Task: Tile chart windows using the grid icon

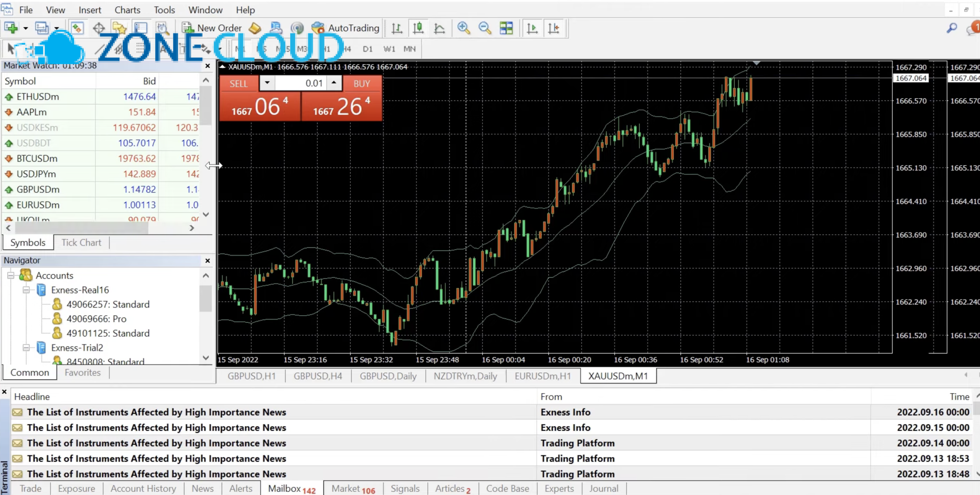Action: [506, 28]
